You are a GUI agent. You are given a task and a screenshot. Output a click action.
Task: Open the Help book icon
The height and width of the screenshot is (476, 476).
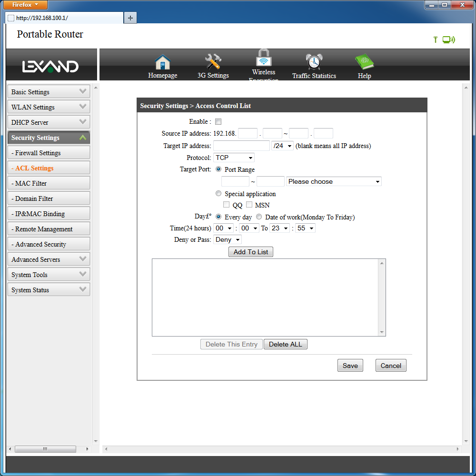point(364,62)
